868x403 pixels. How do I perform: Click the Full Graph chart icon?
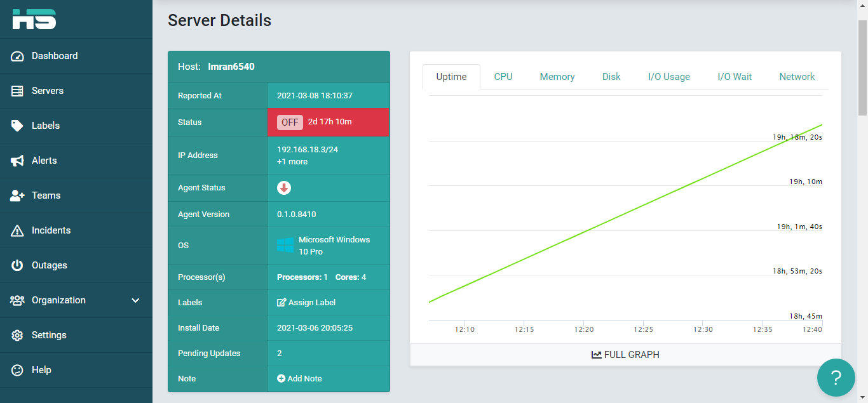pyautogui.click(x=597, y=355)
